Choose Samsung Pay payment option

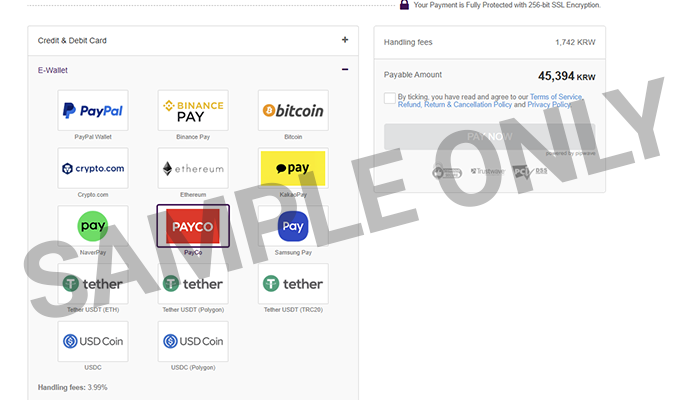coord(293,226)
